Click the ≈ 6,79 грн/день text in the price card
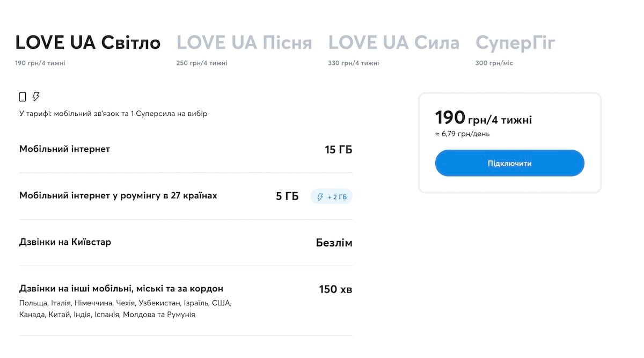 [462, 134]
